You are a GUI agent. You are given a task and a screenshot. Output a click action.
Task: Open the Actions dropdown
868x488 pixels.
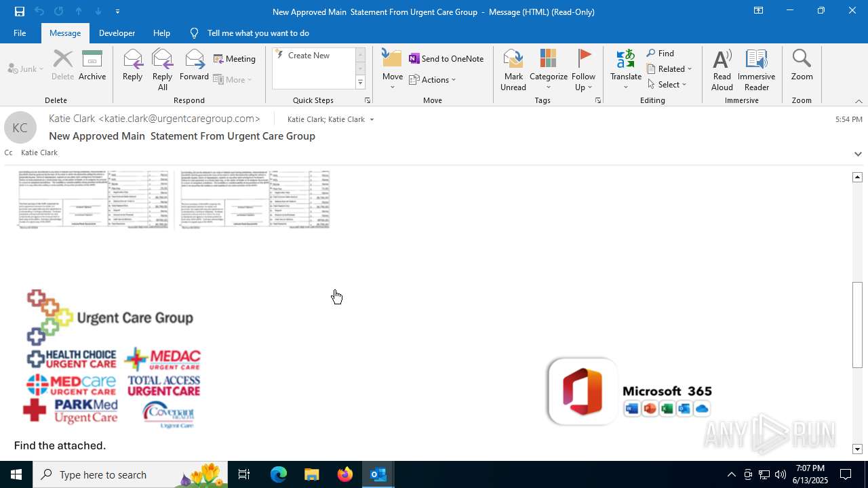point(433,80)
